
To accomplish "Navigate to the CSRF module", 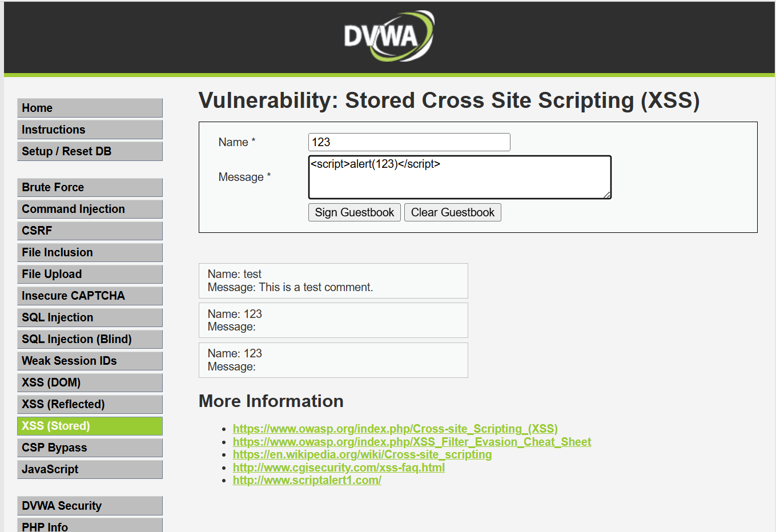I will pyautogui.click(x=90, y=231).
